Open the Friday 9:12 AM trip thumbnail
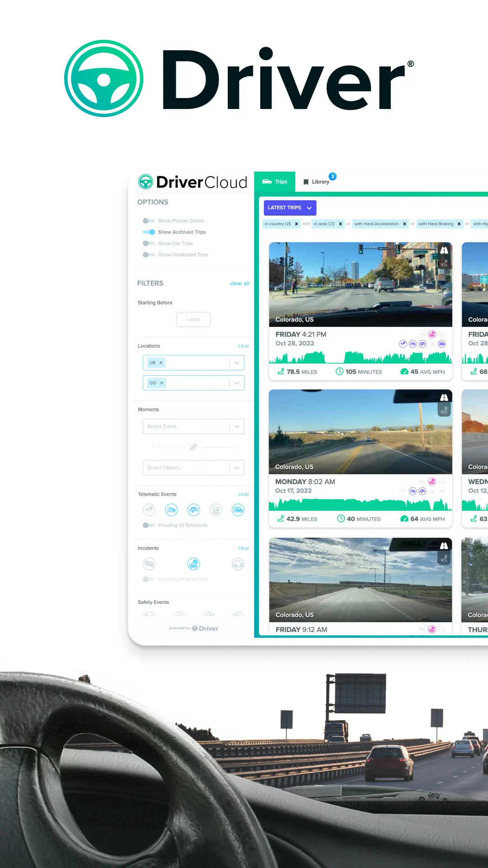The width and height of the screenshot is (488, 868). coord(360,580)
